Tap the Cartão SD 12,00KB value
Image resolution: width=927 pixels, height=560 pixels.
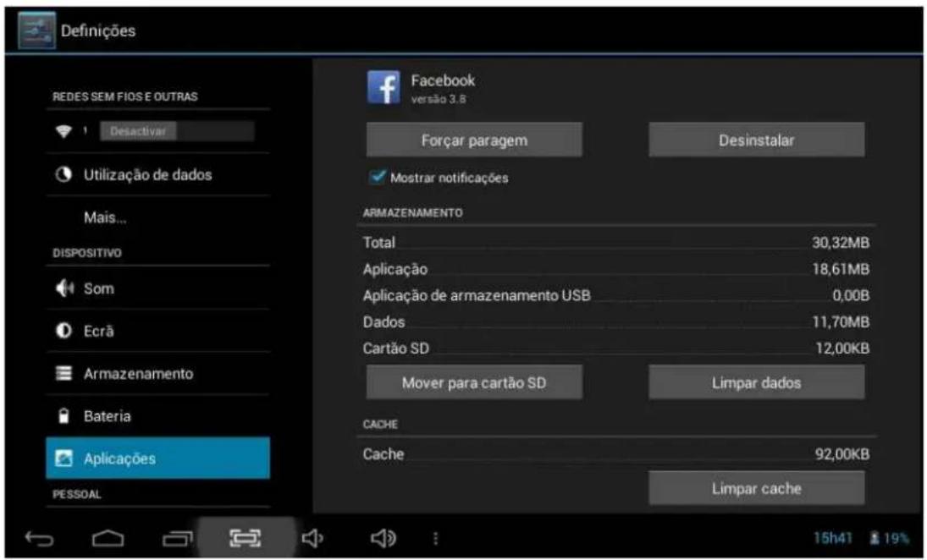point(842,349)
